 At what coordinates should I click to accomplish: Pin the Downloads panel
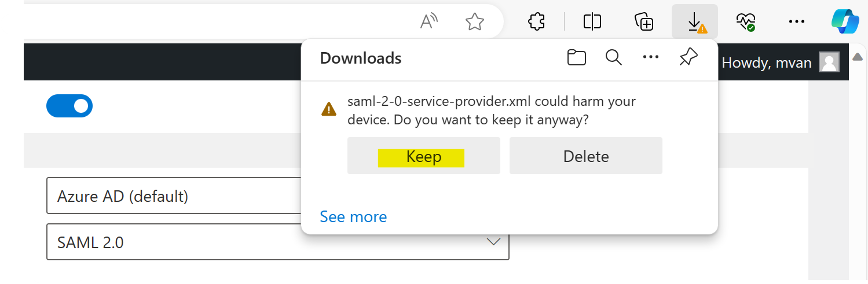pos(688,57)
